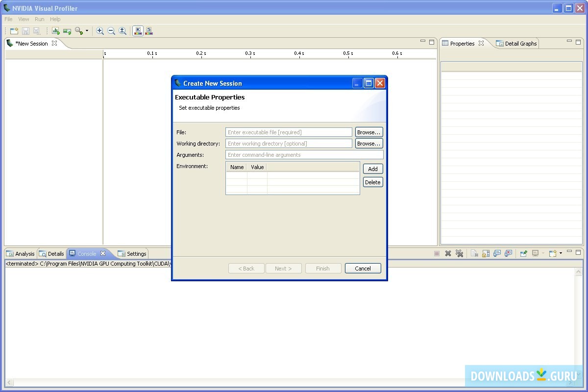
Task: Create a new profiling session
Action: click(14, 31)
